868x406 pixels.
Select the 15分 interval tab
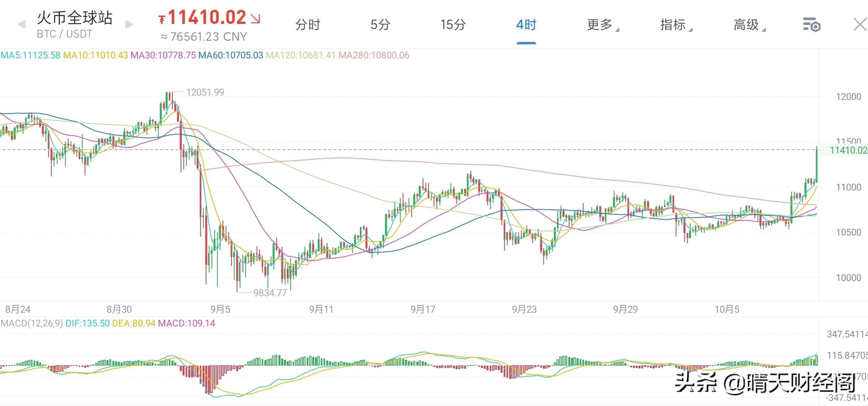[x=453, y=25]
